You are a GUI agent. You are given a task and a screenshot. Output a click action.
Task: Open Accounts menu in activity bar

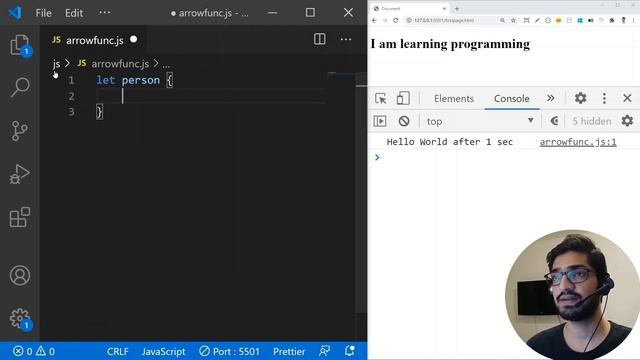(x=20, y=275)
